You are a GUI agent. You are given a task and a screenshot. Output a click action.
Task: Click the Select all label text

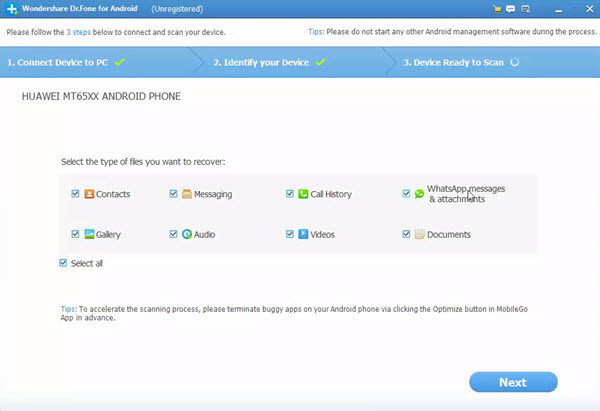coord(87,263)
